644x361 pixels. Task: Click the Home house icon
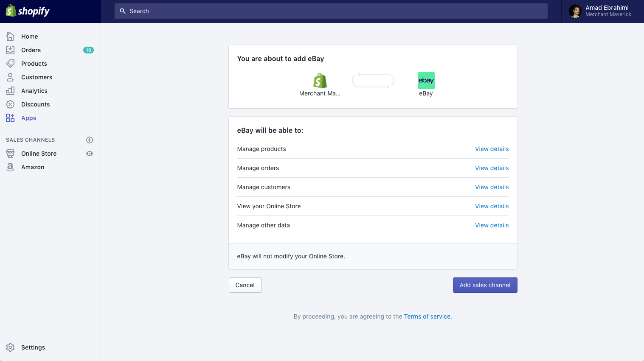[x=10, y=36]
